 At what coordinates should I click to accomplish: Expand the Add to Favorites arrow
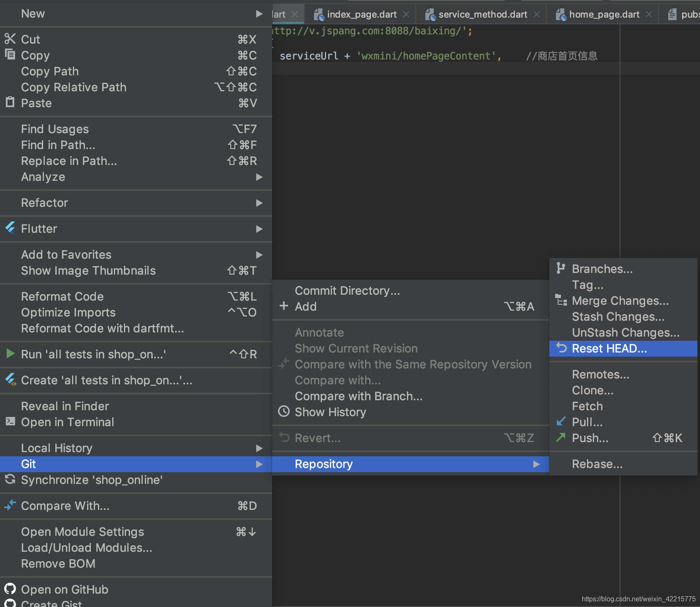pyautogui.click(x=259, y=255)
